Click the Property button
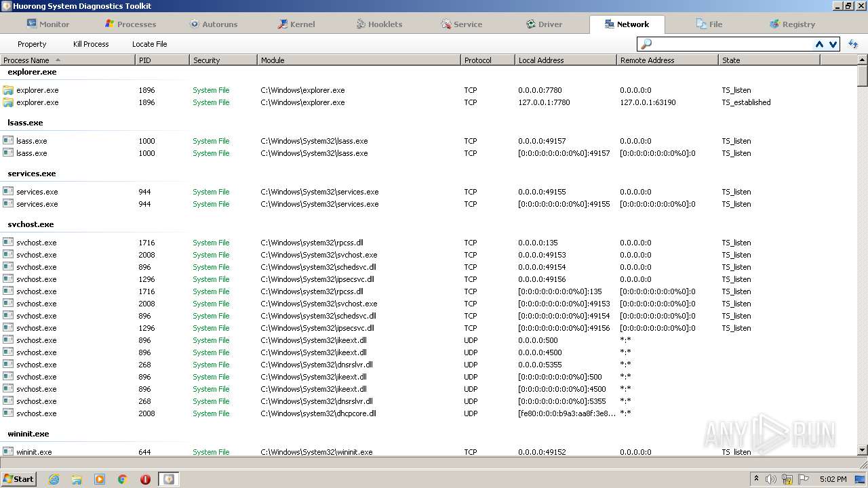 [32, 44]
